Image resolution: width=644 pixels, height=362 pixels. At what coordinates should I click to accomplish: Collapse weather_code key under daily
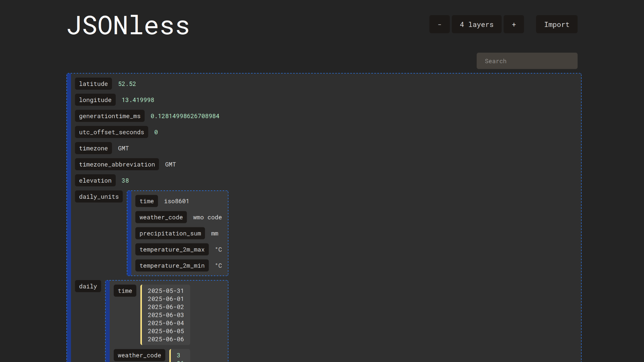pos(139,355)
